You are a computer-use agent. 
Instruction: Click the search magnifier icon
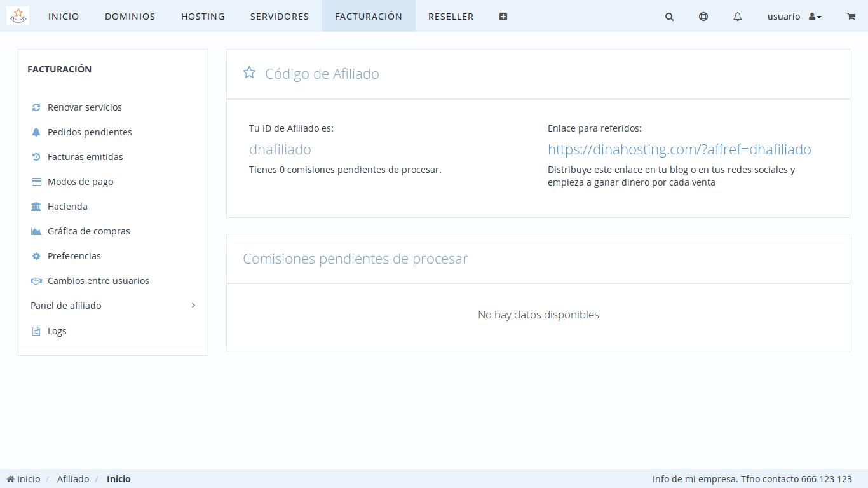pyautogui.click(x=669, y=17)
